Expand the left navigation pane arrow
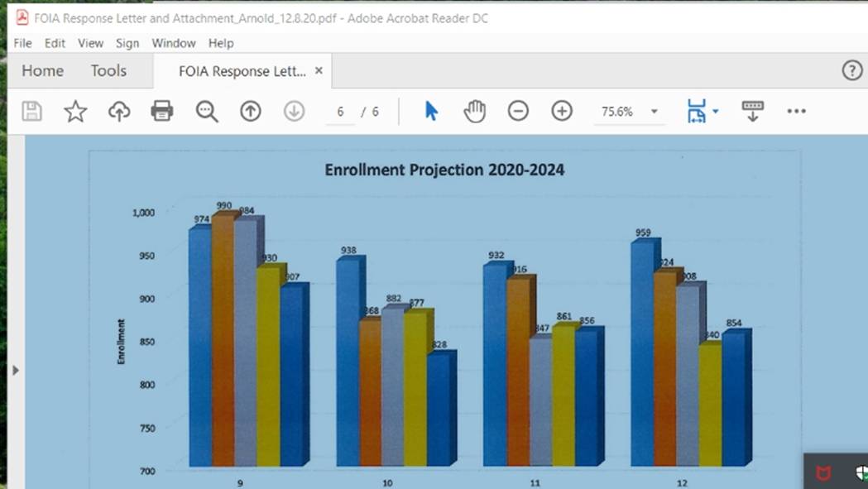868x489 pixels. tap(15, 370)
